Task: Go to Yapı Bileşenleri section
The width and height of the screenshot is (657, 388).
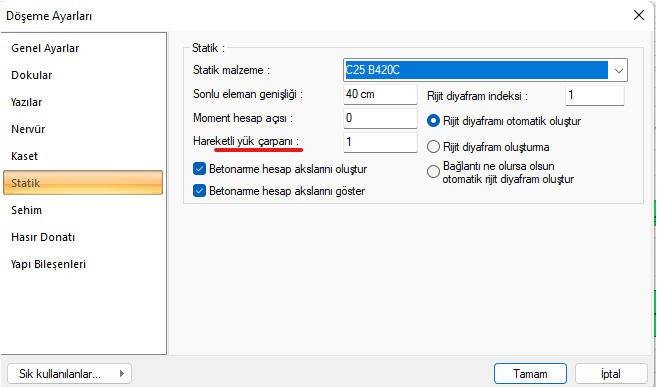Action: tap(48, 264)
